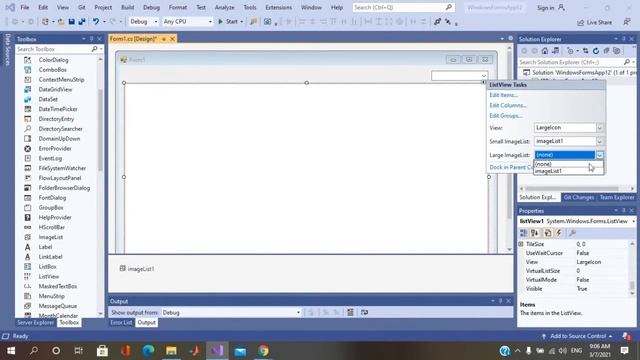Open the View LargeIcon dropdown
640x360 pixels.
point(600,128)
